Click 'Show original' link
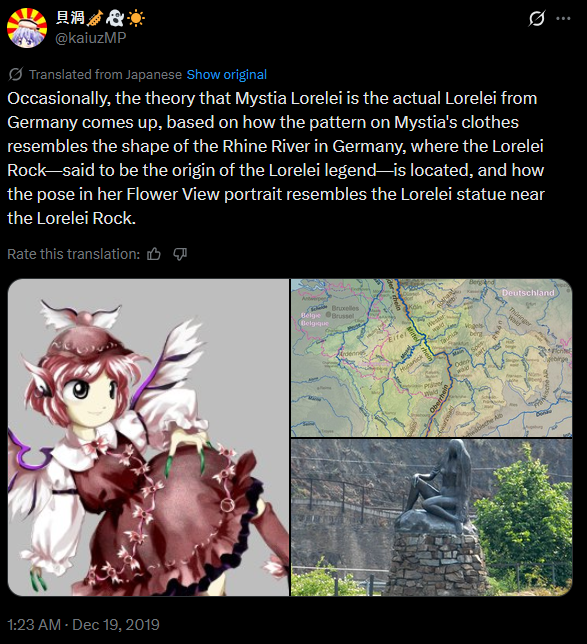 click(227, 74)
